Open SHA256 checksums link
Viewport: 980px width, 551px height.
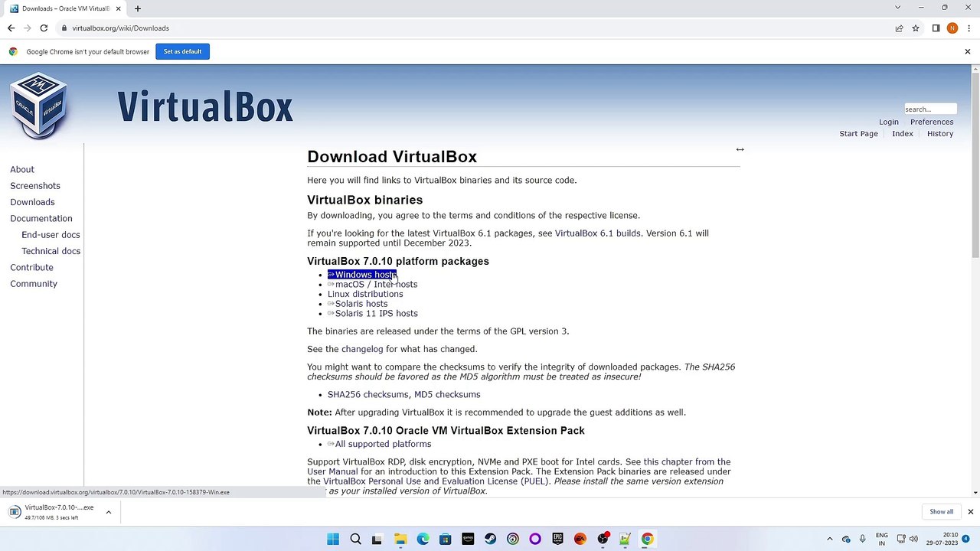(x=368, y=395)
